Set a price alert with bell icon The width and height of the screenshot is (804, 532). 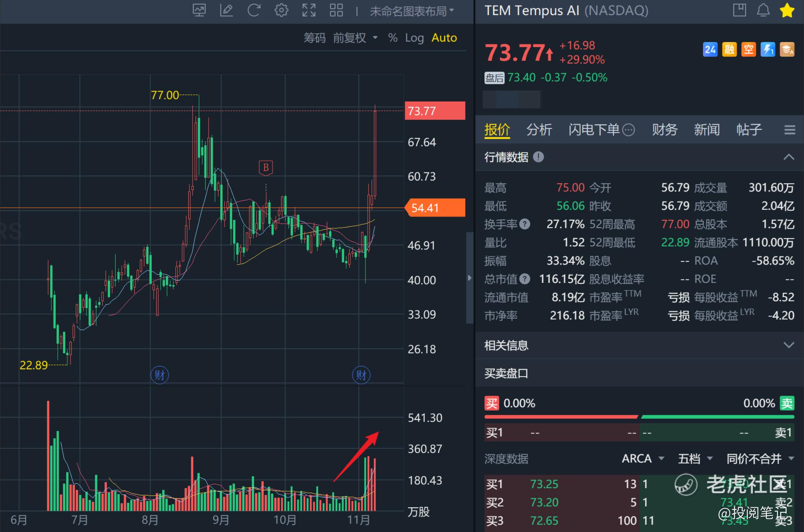(763, 10)
